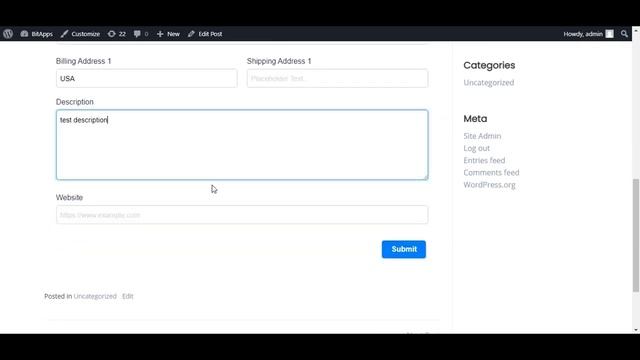Focus the Website URL field
This screenshot has height=360, width=640.
point(242,215)
